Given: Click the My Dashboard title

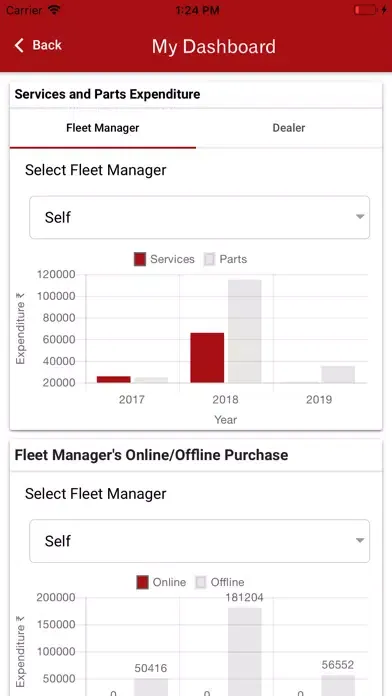Looking at the screenshot, I should pyautogui.click(x=214, y=47).
